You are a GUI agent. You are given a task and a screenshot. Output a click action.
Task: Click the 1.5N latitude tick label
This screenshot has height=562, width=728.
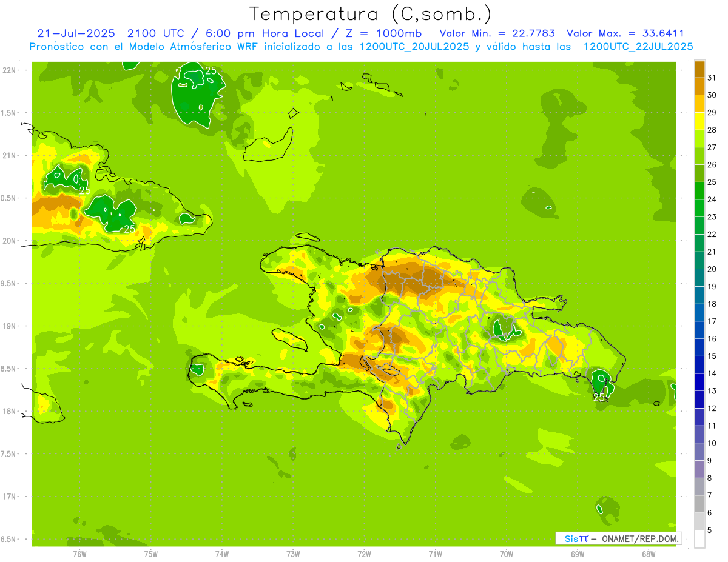9,113
